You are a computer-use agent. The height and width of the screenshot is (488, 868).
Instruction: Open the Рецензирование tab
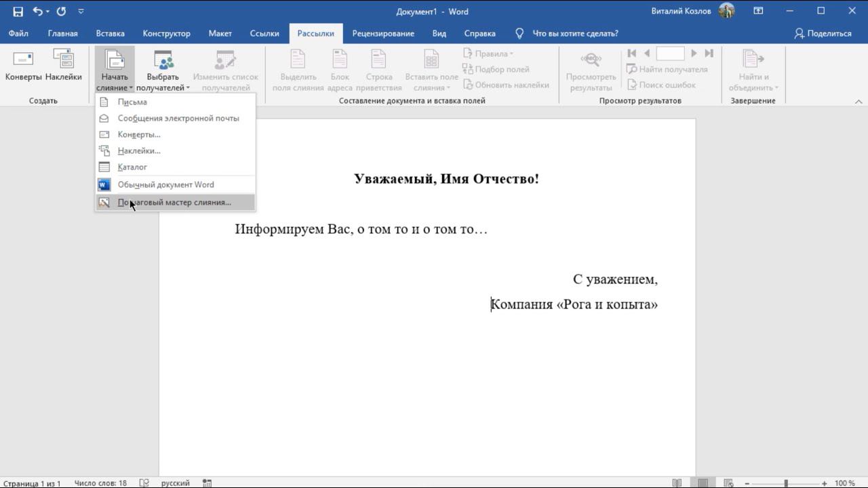click(x=383, y=33)
